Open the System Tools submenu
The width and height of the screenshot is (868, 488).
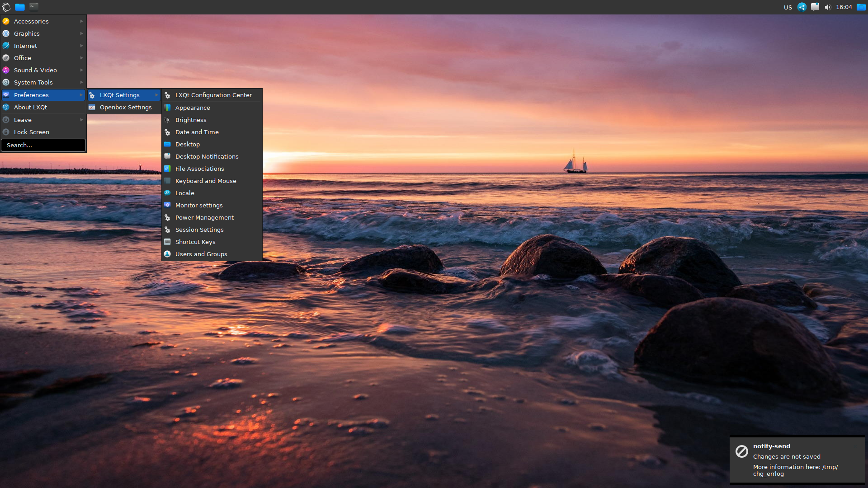(43, 82)
